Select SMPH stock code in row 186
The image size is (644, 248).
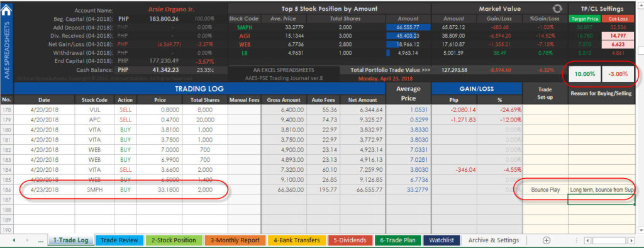(x=94, y=190)
